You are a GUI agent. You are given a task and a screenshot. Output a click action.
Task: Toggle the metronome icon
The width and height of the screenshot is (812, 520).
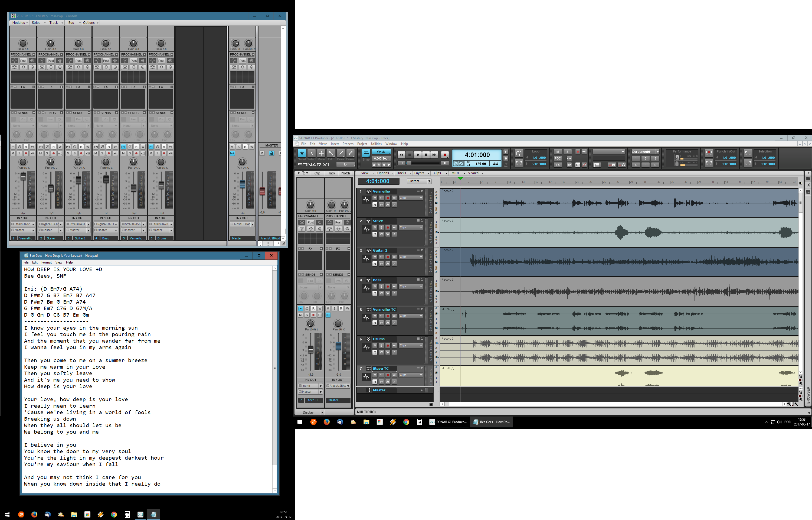[x=506, y=164]
